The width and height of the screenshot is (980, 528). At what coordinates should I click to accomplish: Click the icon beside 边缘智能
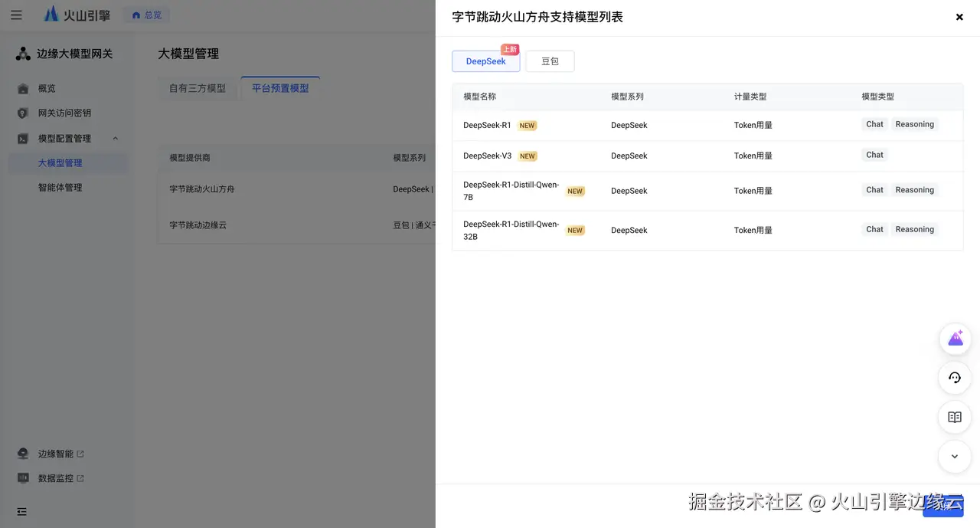(23, 454)
